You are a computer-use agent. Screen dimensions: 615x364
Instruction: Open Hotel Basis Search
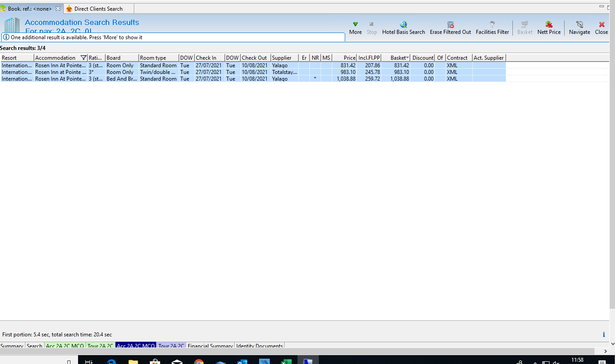click(x=404, y=28)
